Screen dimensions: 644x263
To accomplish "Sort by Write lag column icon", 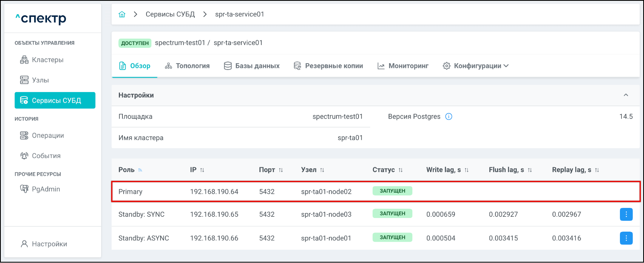I will 467,170.
